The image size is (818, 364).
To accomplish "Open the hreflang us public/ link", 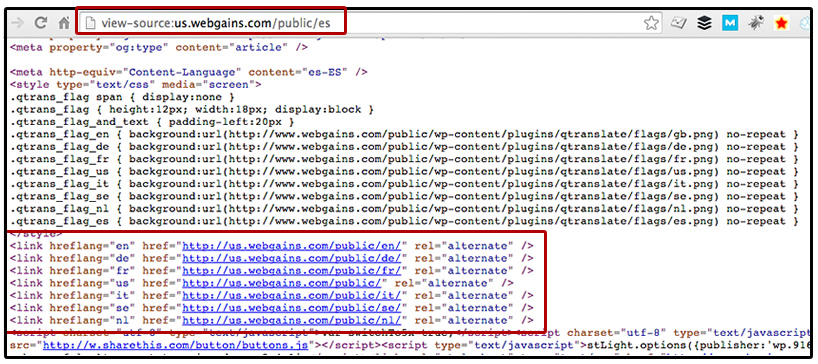I will (x=282, y=283).
